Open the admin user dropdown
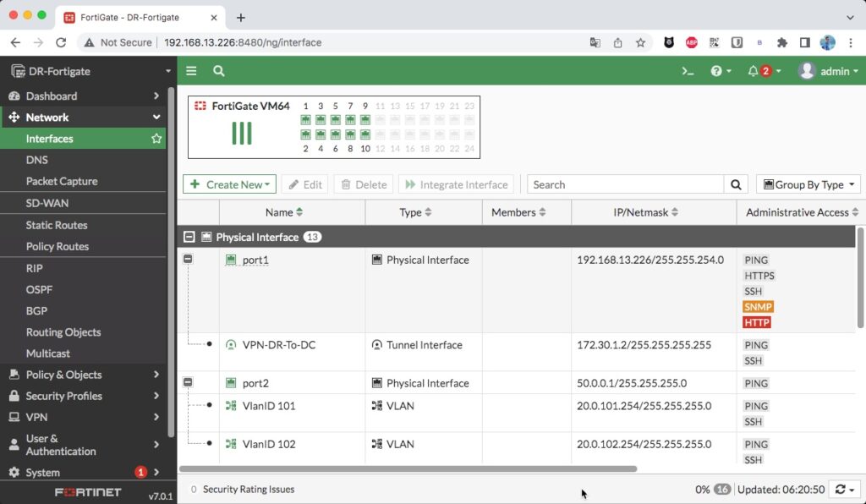This screenshot has height=504, width=866. 829,71
